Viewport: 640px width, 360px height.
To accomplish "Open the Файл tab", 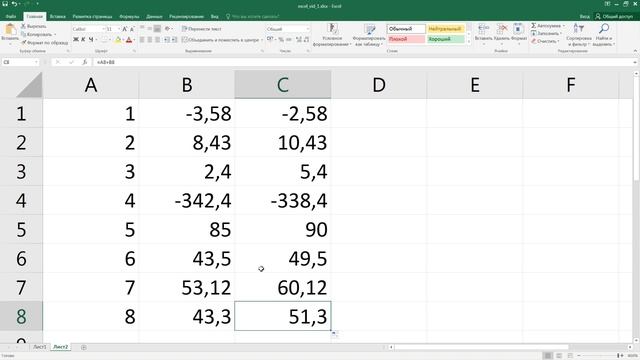I will pyautogui.click(x=11, y=16).
